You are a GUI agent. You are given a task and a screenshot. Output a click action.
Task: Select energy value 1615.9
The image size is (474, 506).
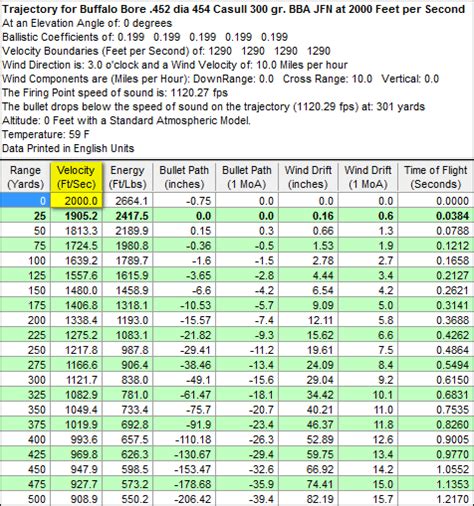click(127, 275)
